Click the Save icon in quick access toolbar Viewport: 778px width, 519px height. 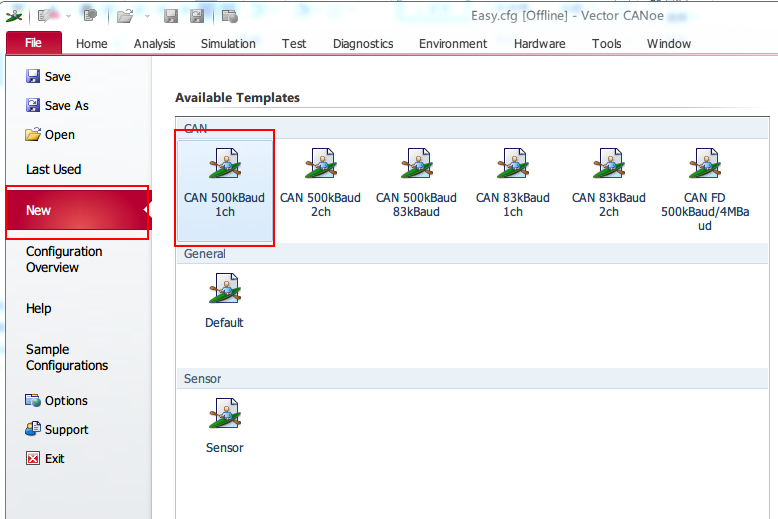[x=171, y=16]
